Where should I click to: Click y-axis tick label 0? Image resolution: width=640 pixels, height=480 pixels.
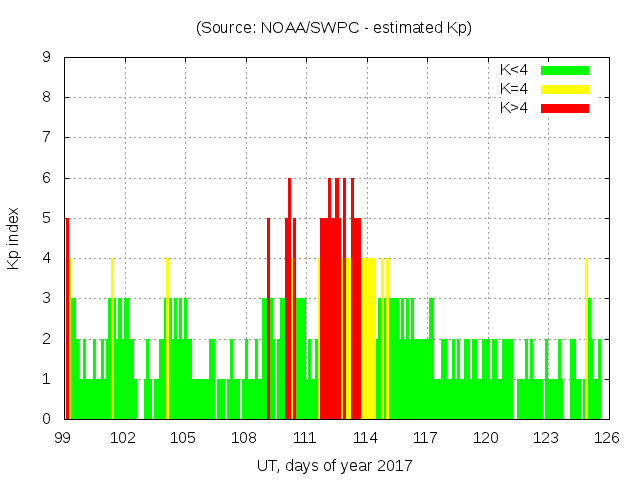click(x=47, y=419)
